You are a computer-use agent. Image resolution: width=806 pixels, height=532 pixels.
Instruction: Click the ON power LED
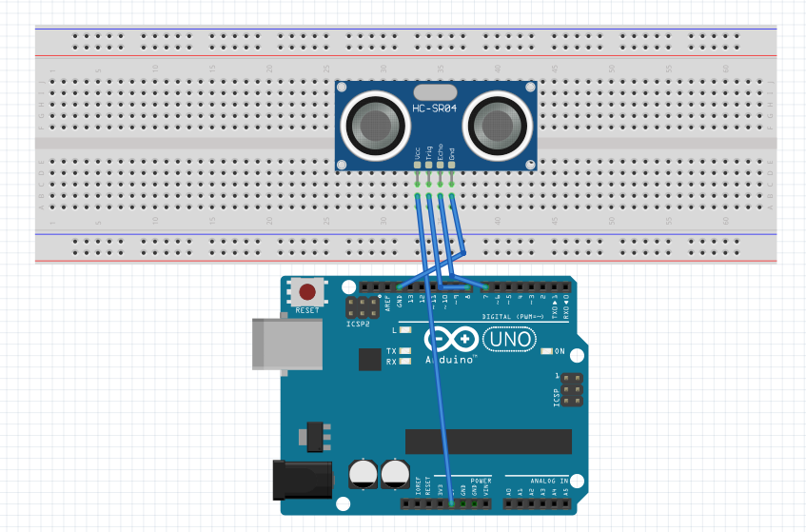(547, 351)
